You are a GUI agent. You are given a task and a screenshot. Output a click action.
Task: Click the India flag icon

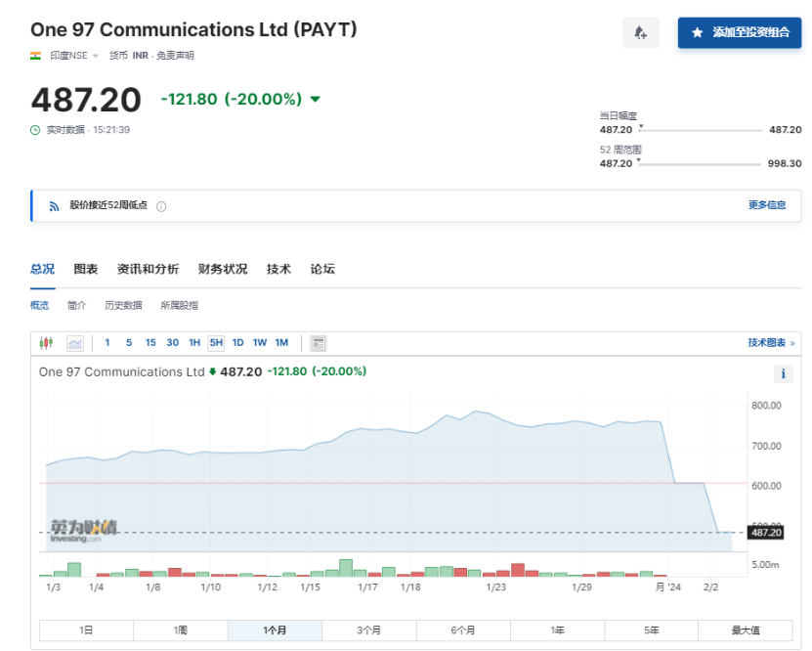tap(35, 56)
